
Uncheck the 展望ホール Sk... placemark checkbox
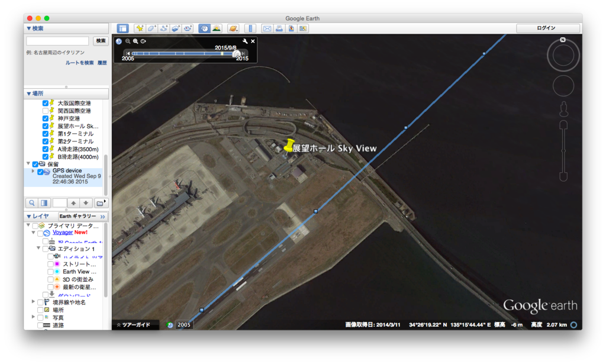coord(45,126)
